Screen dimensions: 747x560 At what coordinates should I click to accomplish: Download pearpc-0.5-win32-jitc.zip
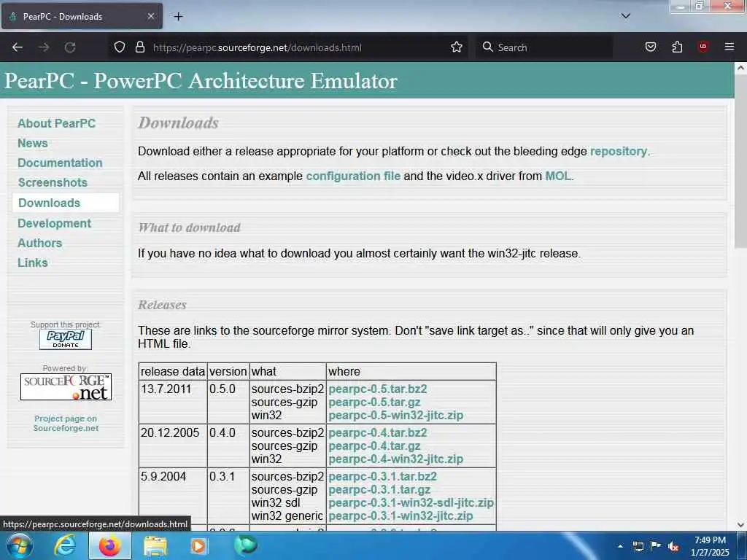(396, 415)
